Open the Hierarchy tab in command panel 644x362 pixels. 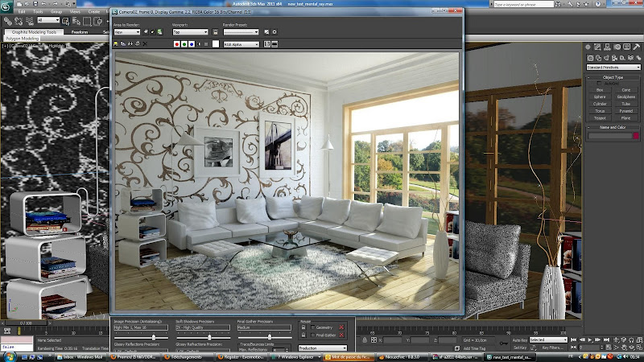(x=608, y=47)
